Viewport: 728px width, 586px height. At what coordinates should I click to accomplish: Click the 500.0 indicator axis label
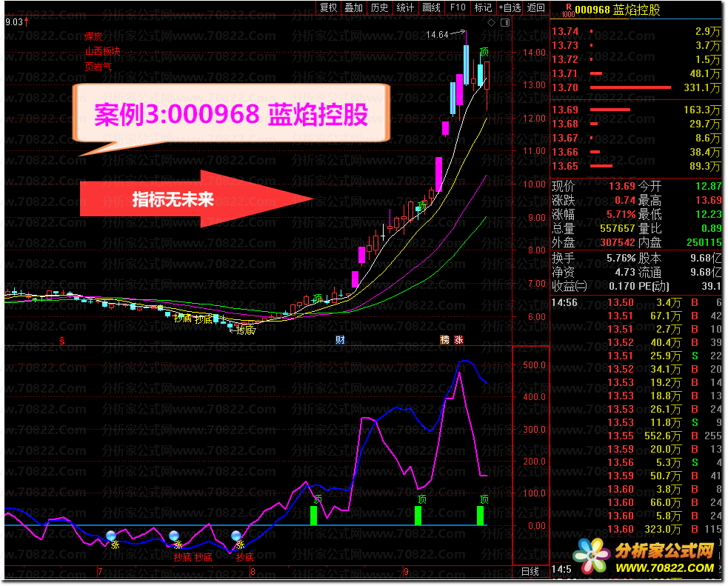click(x=534, y=365)
